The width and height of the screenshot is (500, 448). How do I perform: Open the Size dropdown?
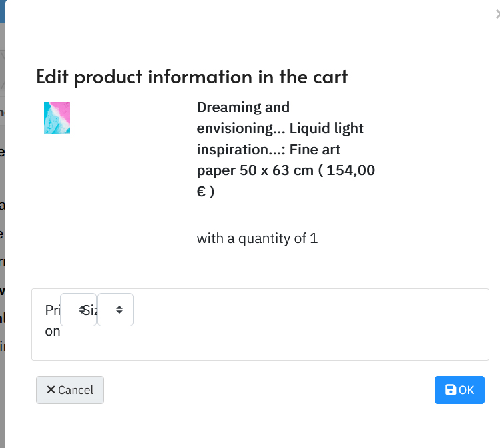(115, 310)
